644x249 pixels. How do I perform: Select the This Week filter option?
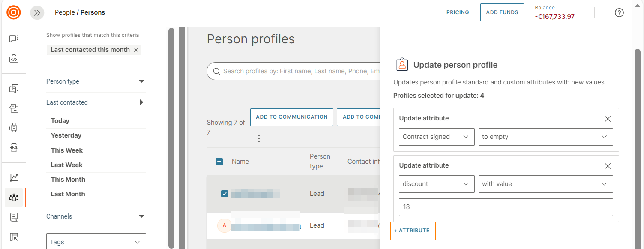coord(67,150)
